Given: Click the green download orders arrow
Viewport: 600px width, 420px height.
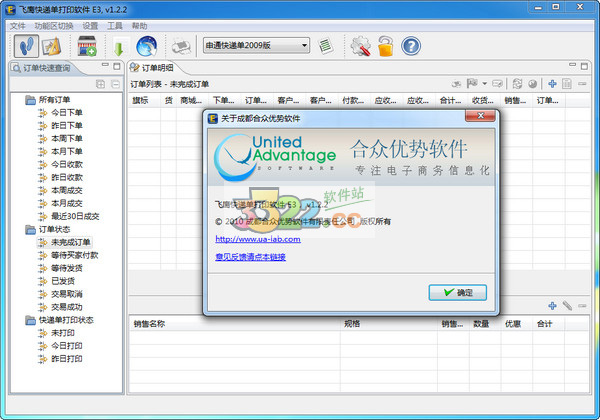Looking at the screenshot, I should tap(119, 48).
